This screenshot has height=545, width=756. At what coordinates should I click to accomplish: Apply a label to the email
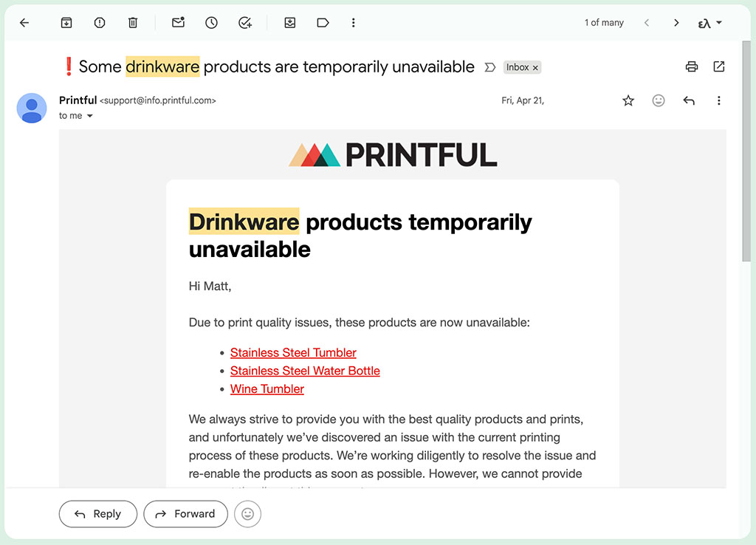coord(323,22)
